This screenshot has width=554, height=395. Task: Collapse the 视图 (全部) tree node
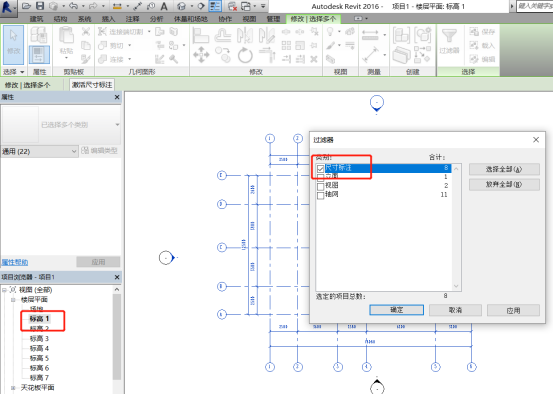click(x=4, y=290)
